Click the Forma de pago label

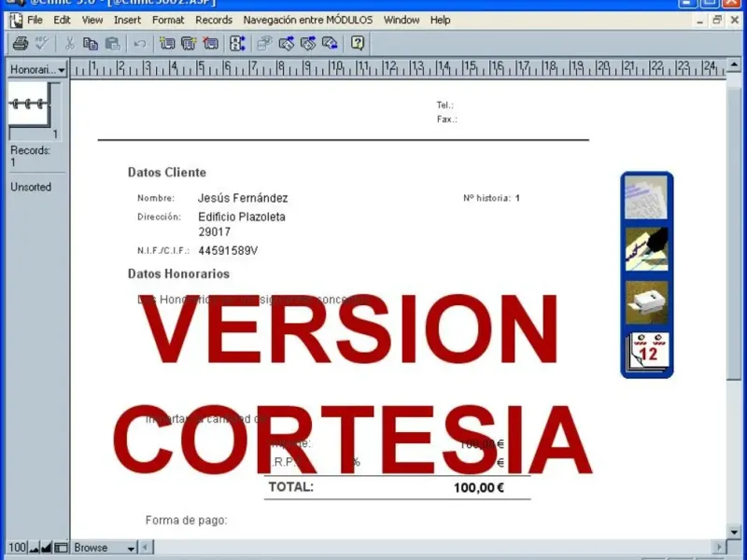(x=186, y=521)
